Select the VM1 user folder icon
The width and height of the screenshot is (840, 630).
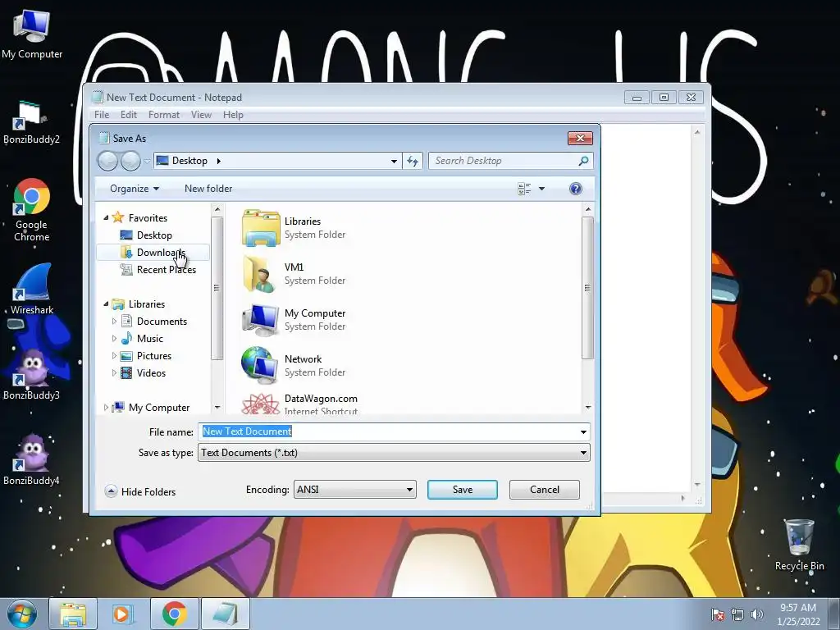pyautogui.click(x=260, y=274)
